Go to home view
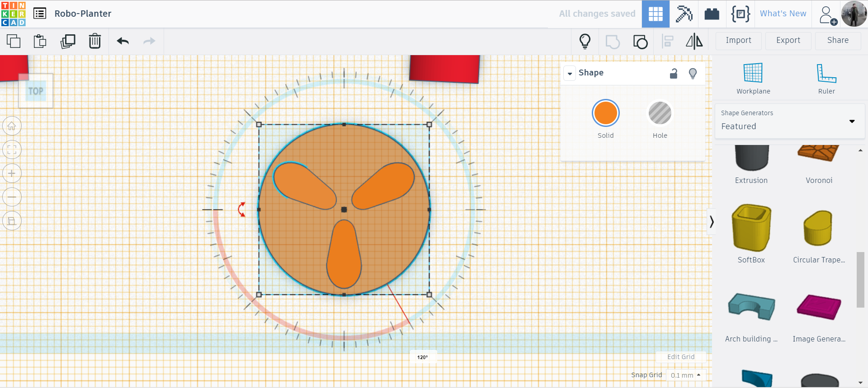The height and width of the screenshot is (388, 868). pos(12,126)
